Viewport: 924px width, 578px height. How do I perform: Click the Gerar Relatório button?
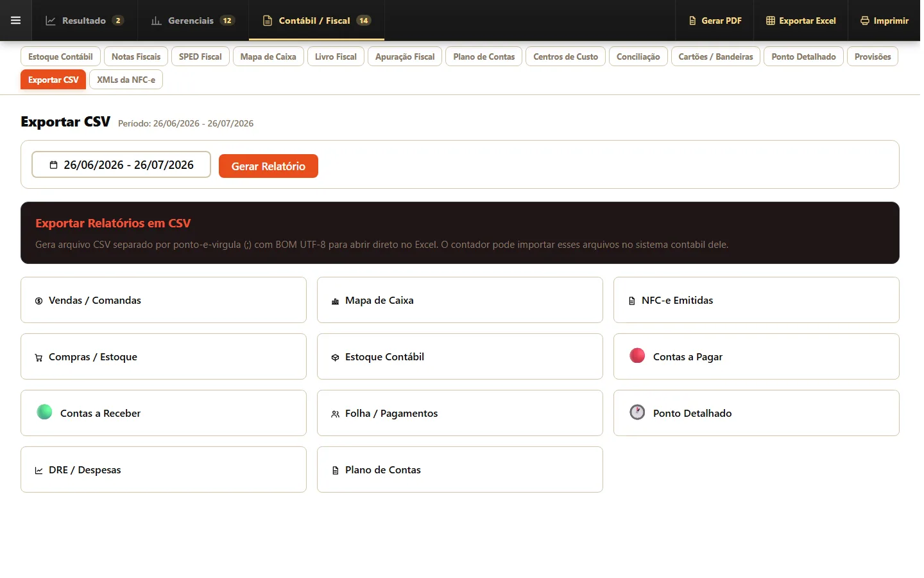[x=268, y=166]
